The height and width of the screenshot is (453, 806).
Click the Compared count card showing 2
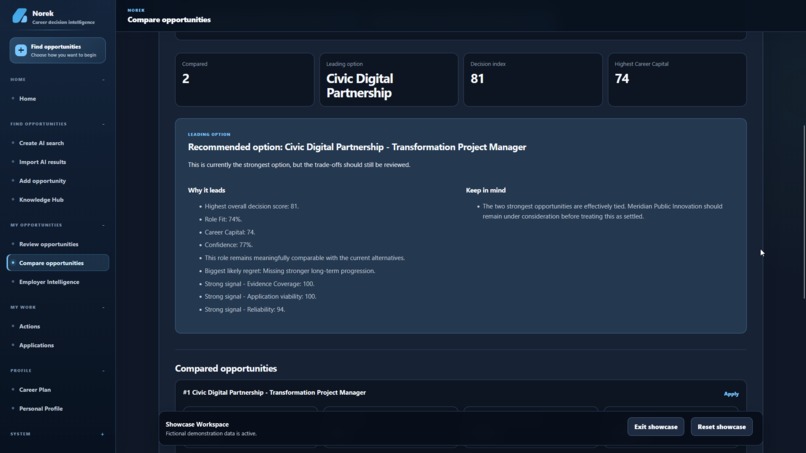coord(244,80)
